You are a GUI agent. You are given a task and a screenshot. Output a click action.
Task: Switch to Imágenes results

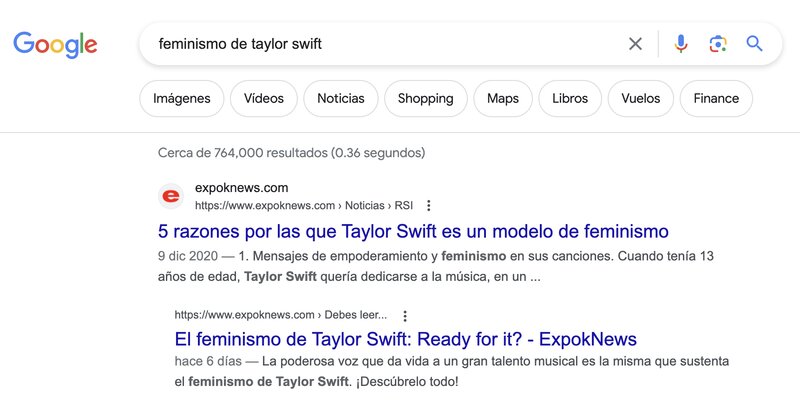[181, 99]
